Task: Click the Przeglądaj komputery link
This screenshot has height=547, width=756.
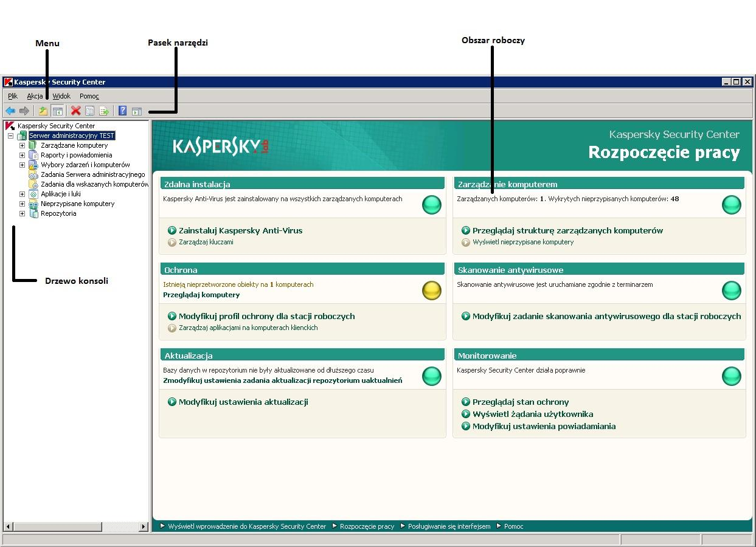Action: [x=201, y=295]
